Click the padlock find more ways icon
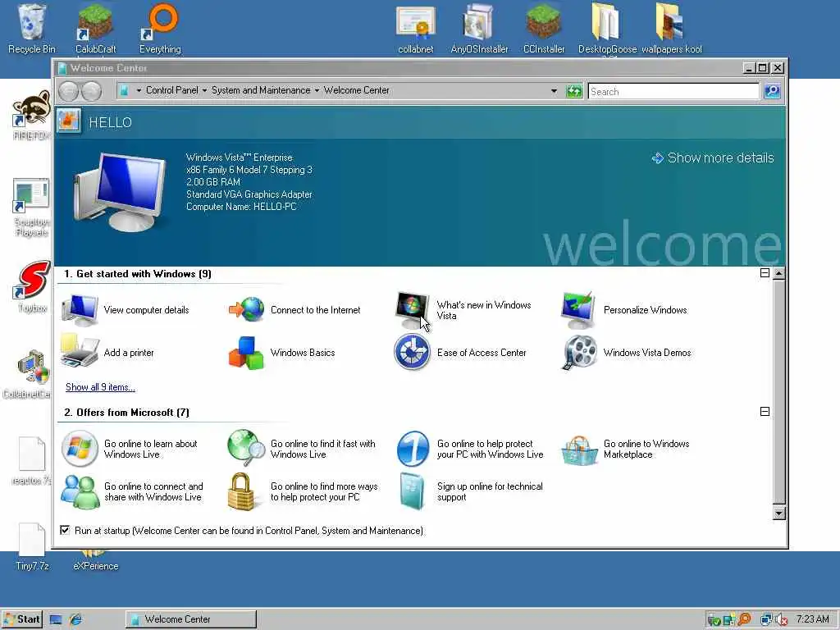This screenshot has height=630, width=840. click(240, 491)
